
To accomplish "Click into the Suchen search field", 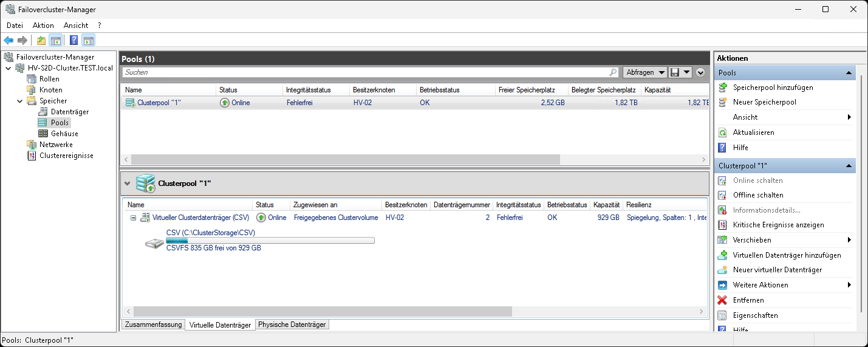I will [x=365, y=72].
